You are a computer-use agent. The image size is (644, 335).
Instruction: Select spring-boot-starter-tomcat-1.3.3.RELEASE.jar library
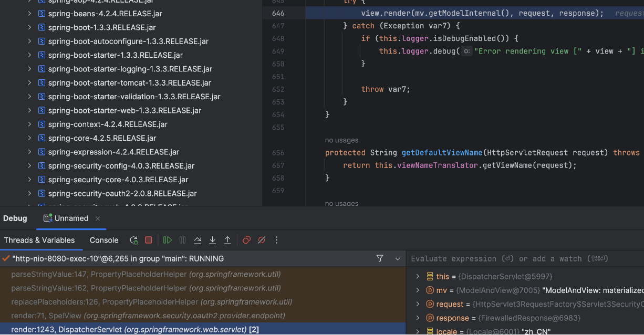[130, 82]
